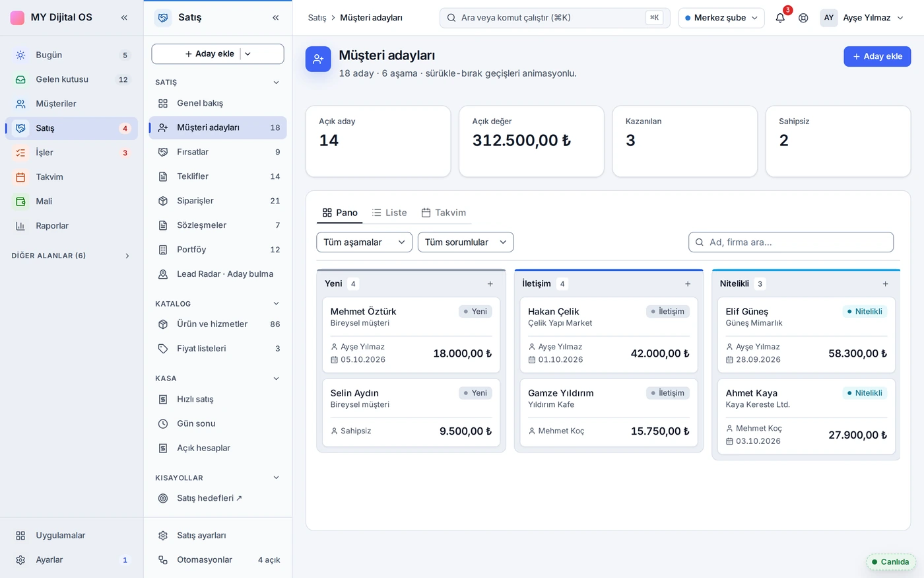Focus the Ara veya komut çalıştır search bar
Viewport: 924px width, 578px height.
tap(554, 18)
